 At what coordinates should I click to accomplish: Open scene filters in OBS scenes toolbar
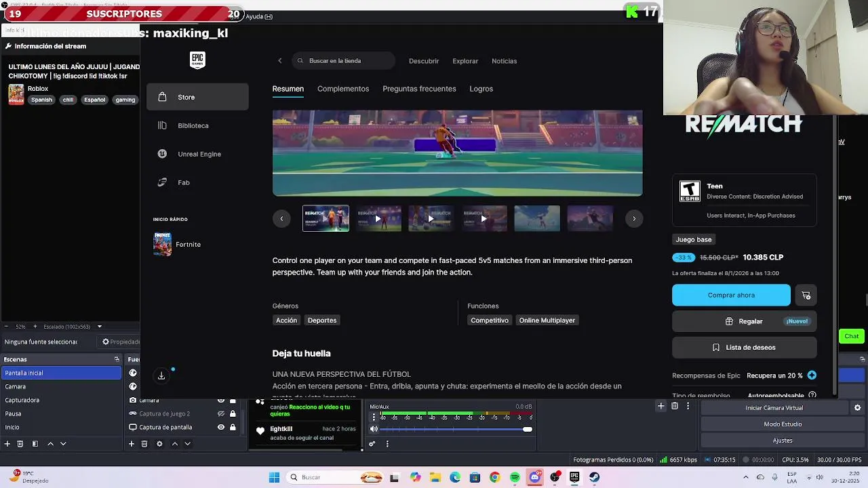(x=35, y=444)
